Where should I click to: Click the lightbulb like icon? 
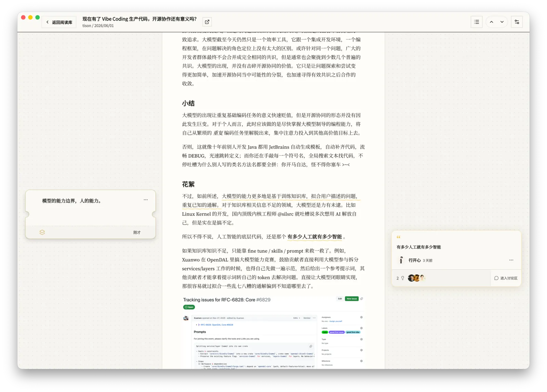[x=403, y=278]
